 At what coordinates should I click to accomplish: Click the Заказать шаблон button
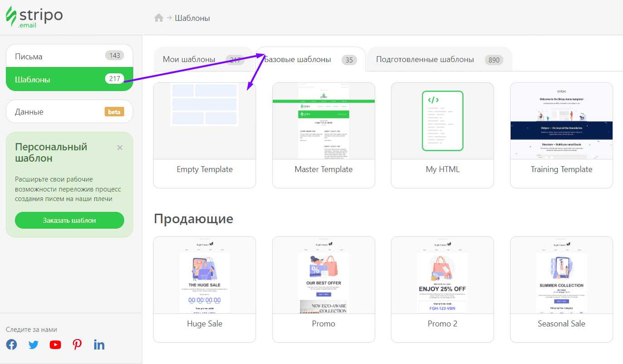click(x=69, y=220)
